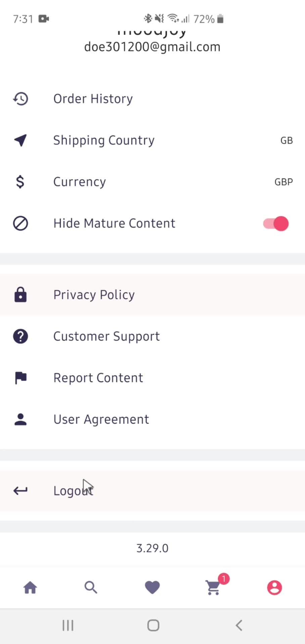305x644 pixels.
Task: Tap the Report Content flag icon
Action: point(21,378)
